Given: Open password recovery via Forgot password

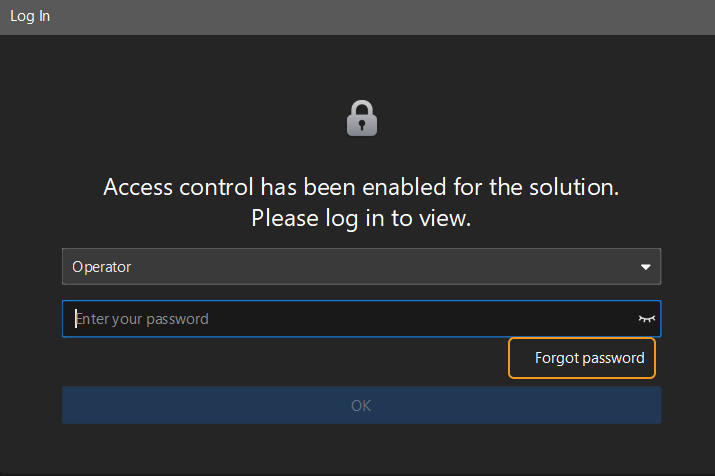Looking at the screenshot, I should [589, 358].
